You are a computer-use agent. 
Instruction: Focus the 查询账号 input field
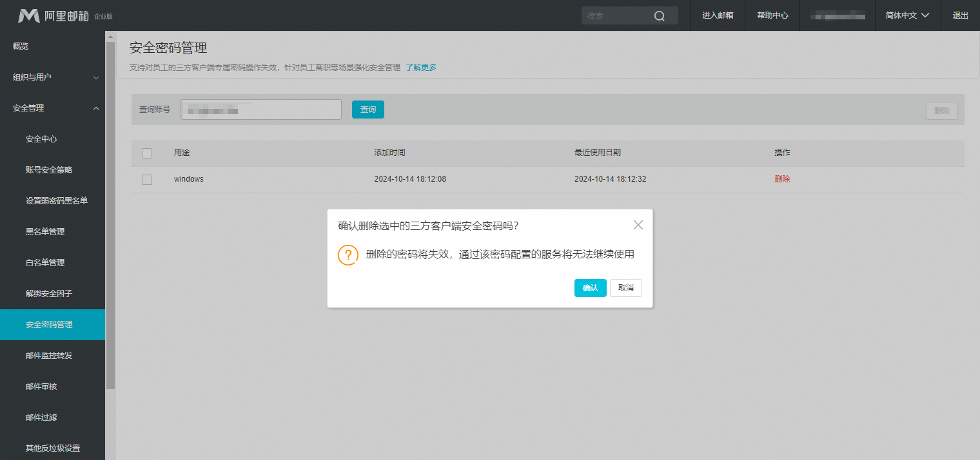tap(260, 110)
